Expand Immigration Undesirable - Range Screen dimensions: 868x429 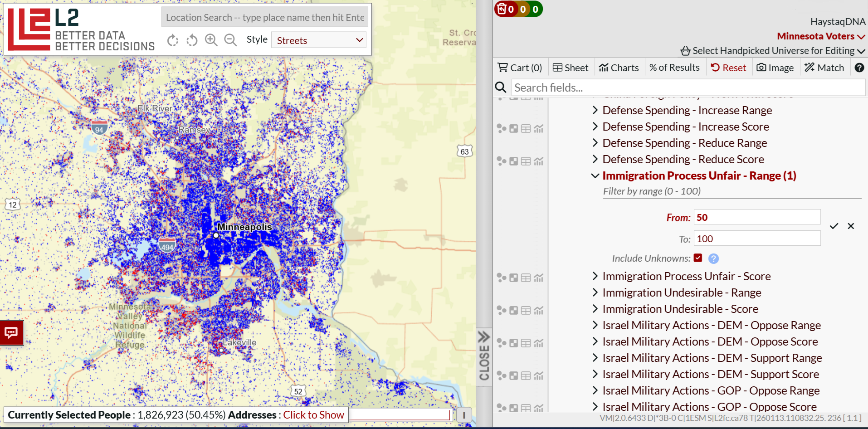click(x=681, y=292)
